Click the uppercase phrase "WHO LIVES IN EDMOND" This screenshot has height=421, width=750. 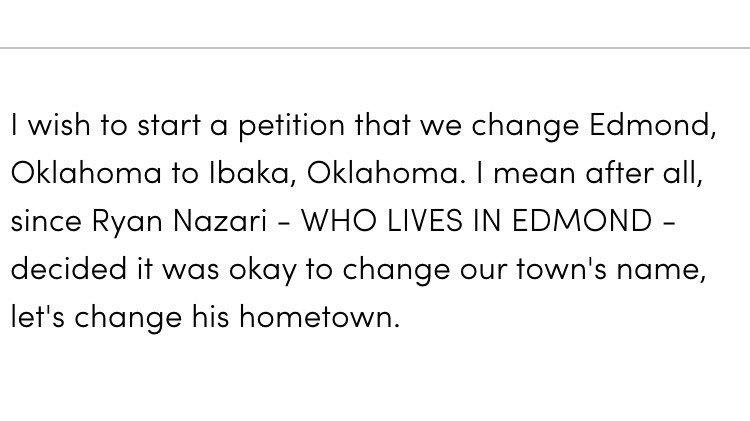coord(476,223)
